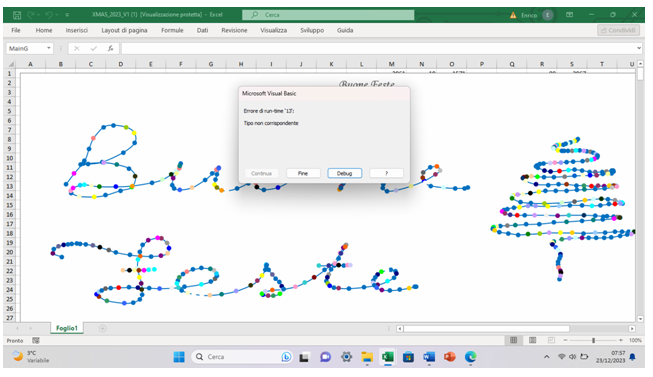Open the Windows Start menu
This screenshot has width=653, height=377.
(179, 357)
